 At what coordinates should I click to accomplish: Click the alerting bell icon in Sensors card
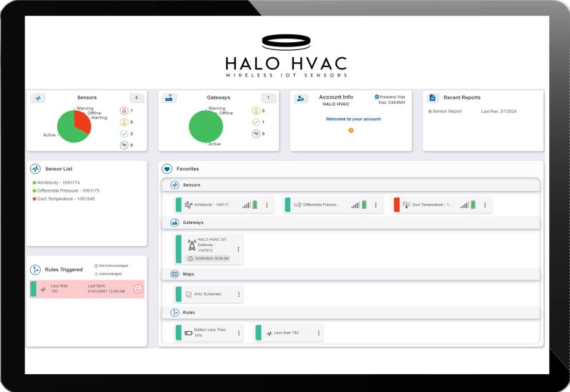(x=124, y=111)
